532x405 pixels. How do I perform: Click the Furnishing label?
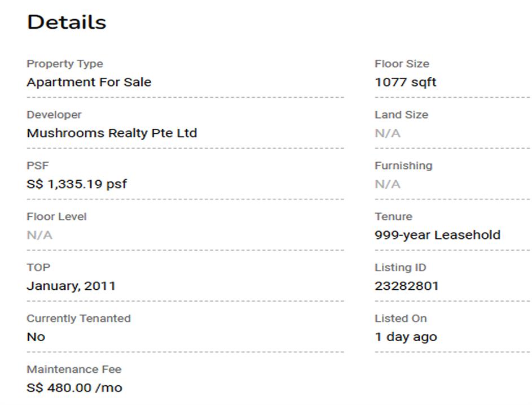click(x=403, y=166)
